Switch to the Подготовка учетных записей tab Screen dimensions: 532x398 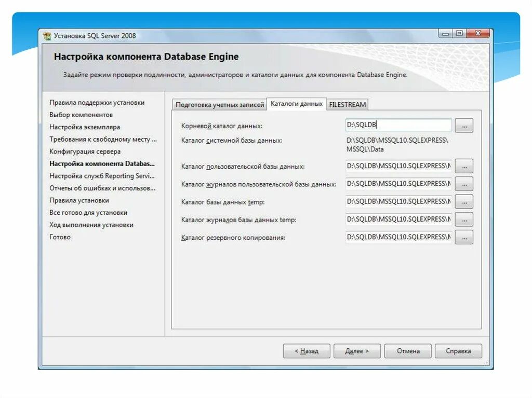[220, 105]
